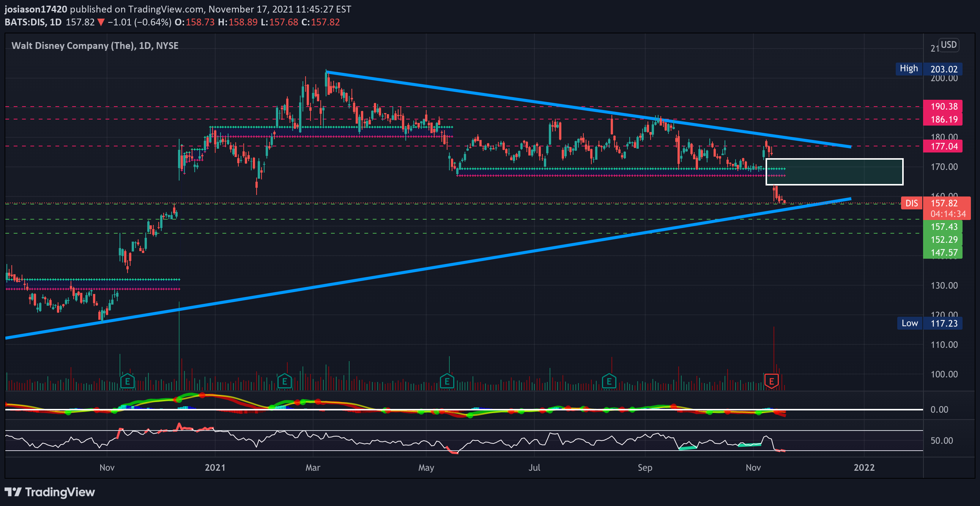Screen dimensions: 980x506
Task: Click the 152.29 green price level label
Action: [x=943, y=239]
